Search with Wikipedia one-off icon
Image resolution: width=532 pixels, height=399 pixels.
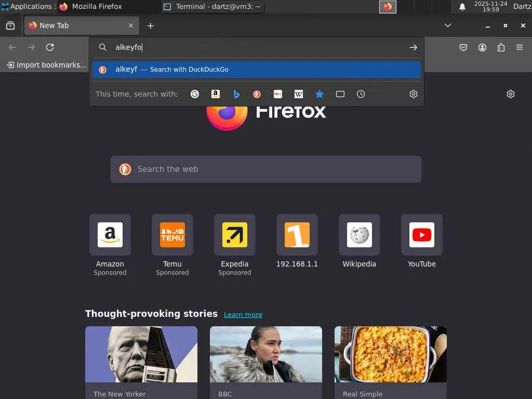(x=299, y=94)
